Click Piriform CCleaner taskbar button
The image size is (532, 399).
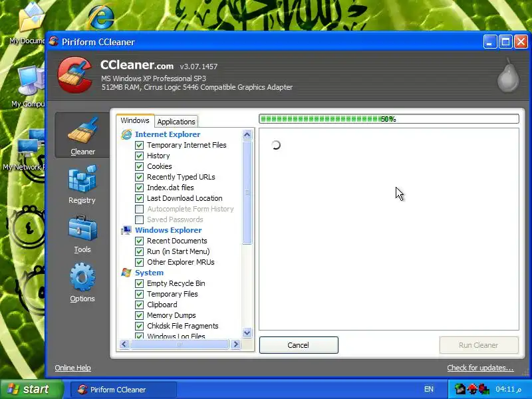coord(124,390)
